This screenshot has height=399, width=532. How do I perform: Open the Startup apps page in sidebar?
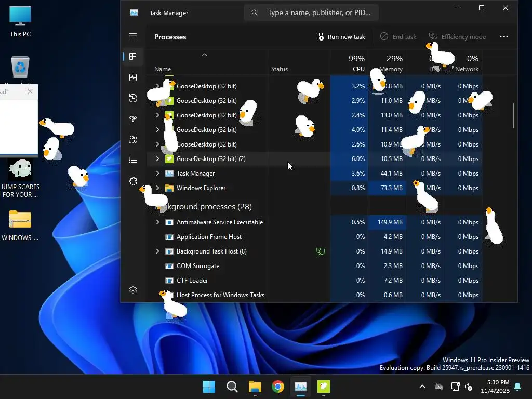[133, 119]
